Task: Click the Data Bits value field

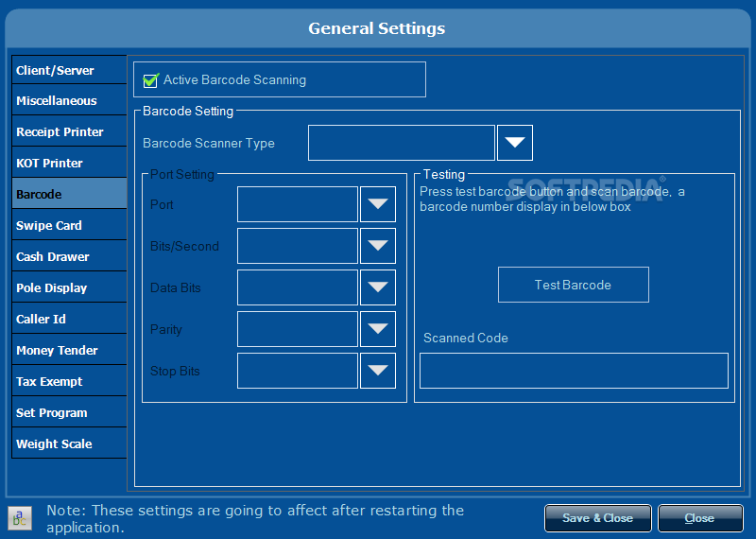Action: tap(298, 287)
